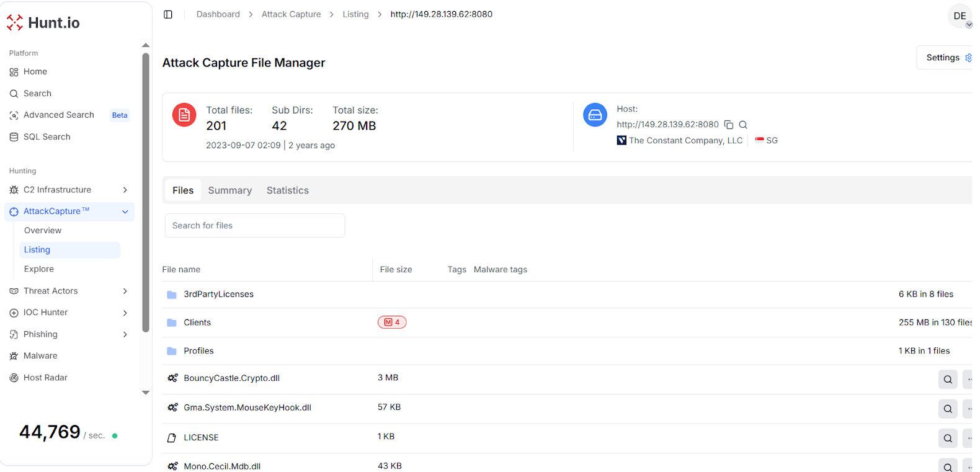Image resolution: width=980 pixels, height=472 pixels.
Task: Expand the C2 Infrastructure menu
Action: (x=125, y=190)
